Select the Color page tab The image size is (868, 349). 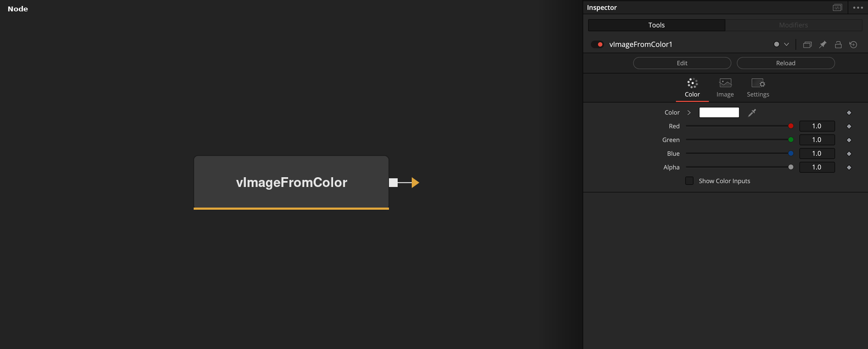pos(692,88)
